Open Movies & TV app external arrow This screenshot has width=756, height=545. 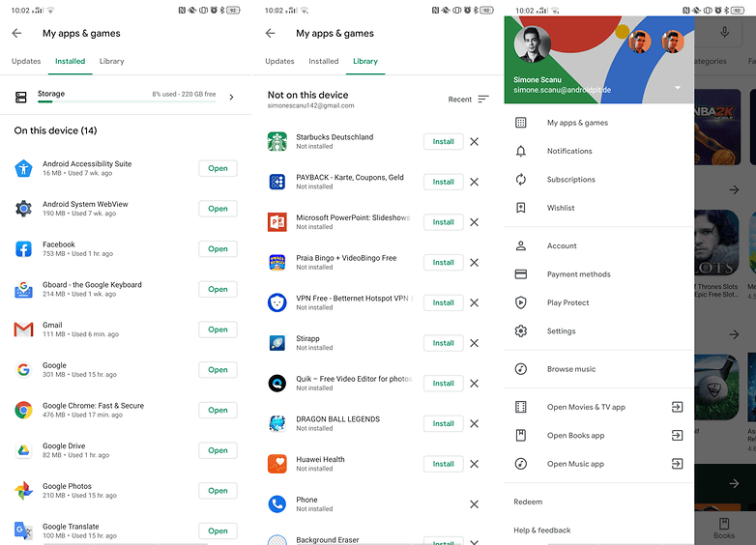tap(677, 407)
